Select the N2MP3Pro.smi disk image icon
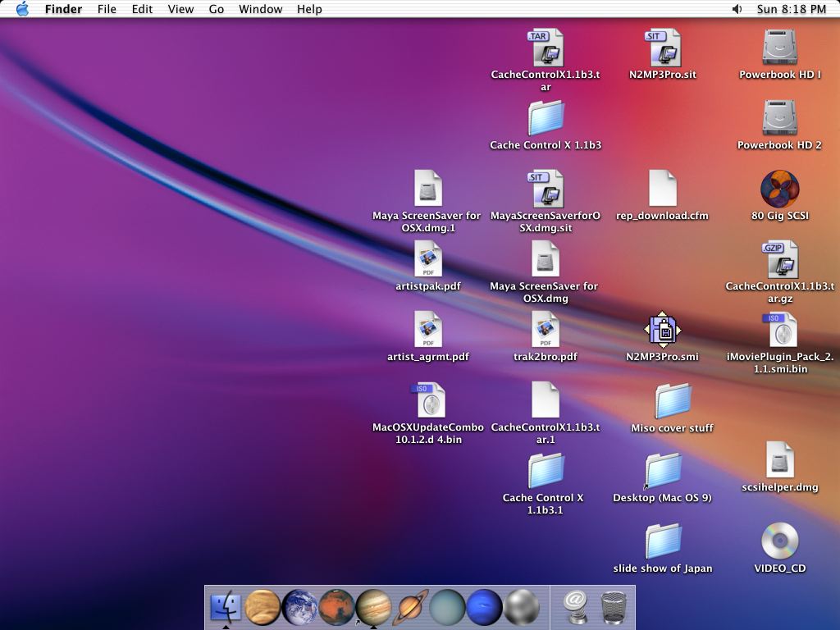The image size is (840, 630). [x=663, y=330]
